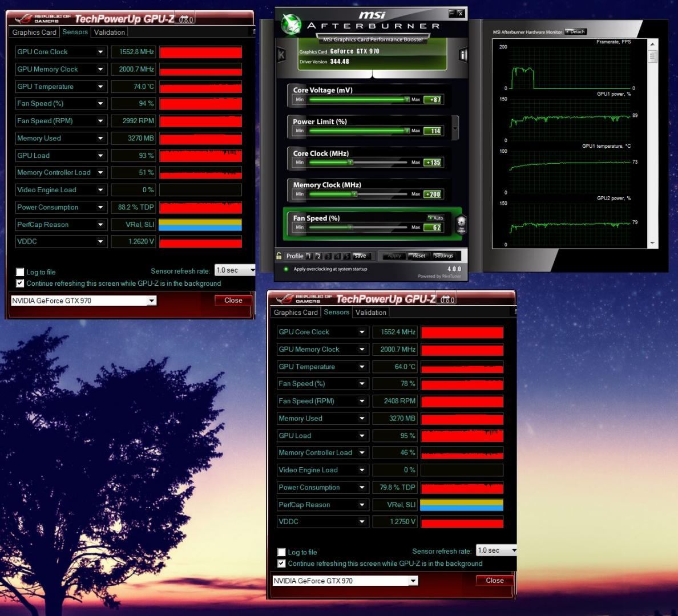
Task: Click the Core Clock +135 value field
Action: [x=433, y=163]
